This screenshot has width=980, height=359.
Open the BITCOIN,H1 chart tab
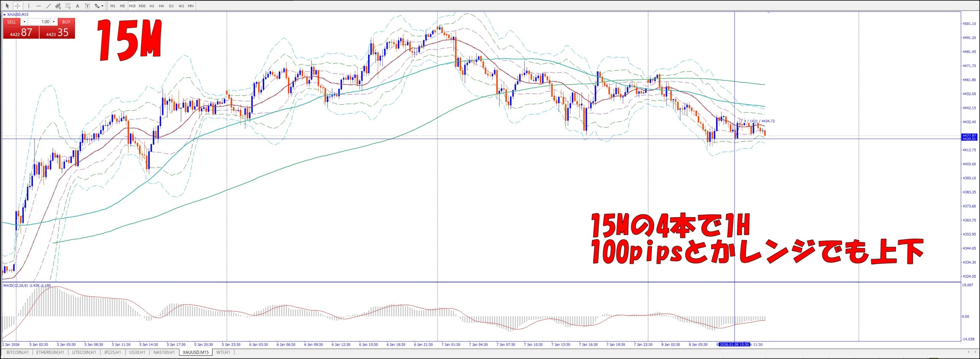[18, 352]
